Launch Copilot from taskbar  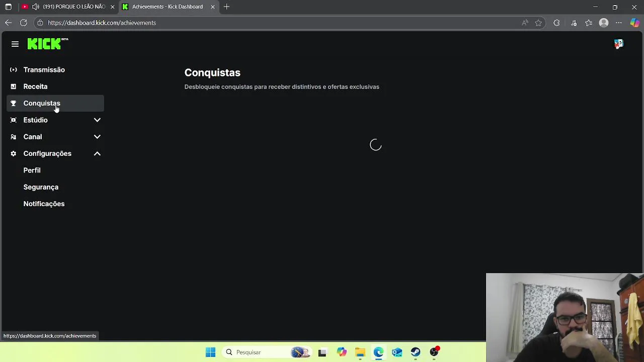pyautogui.click(x=342, y=352)
